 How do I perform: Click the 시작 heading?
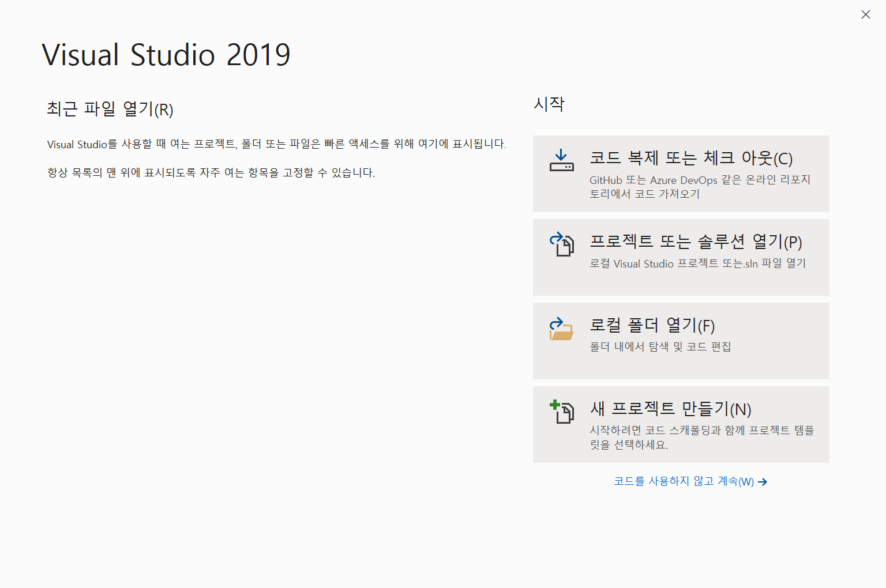[x=549, y=104]
